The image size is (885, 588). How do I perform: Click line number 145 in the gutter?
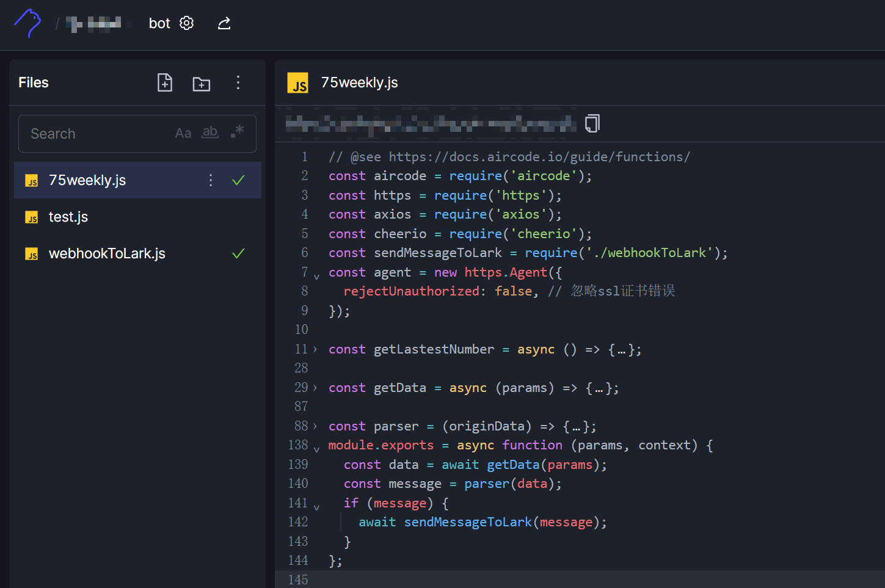(x=298, y=579)
